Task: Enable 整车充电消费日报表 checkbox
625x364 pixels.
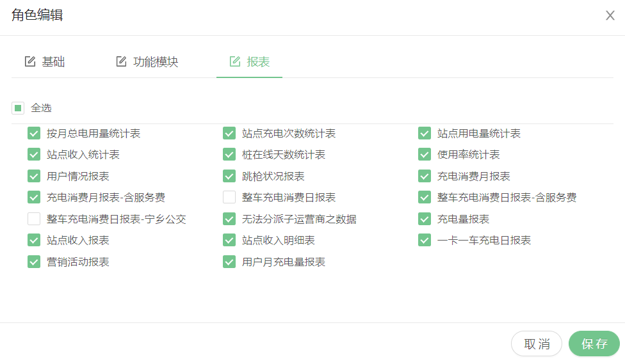Action: point(229,198)
